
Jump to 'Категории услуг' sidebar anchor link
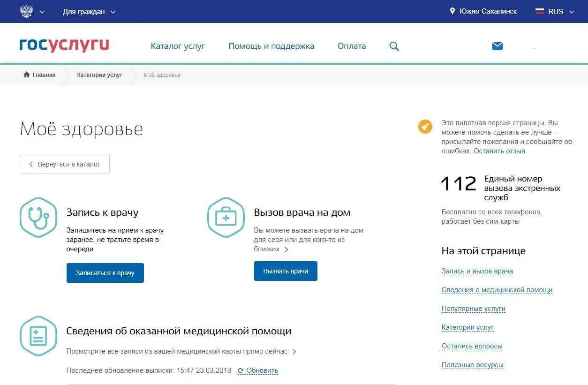468,327
